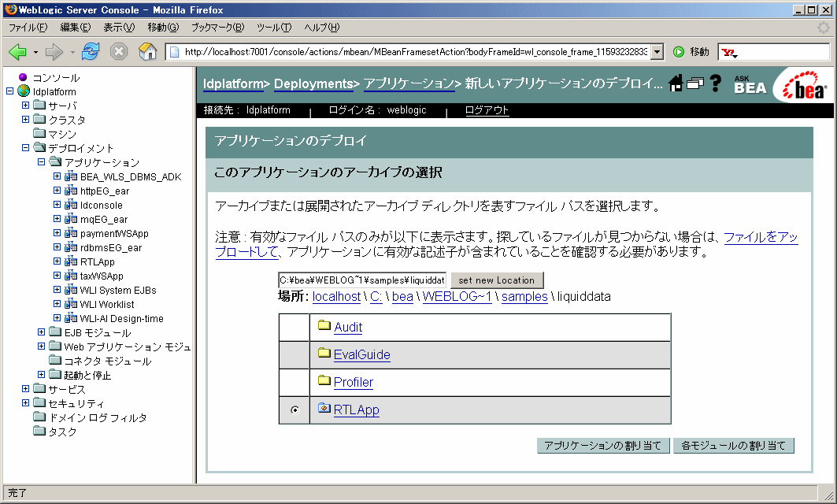Click the Yahoo search engine icon

728,52
